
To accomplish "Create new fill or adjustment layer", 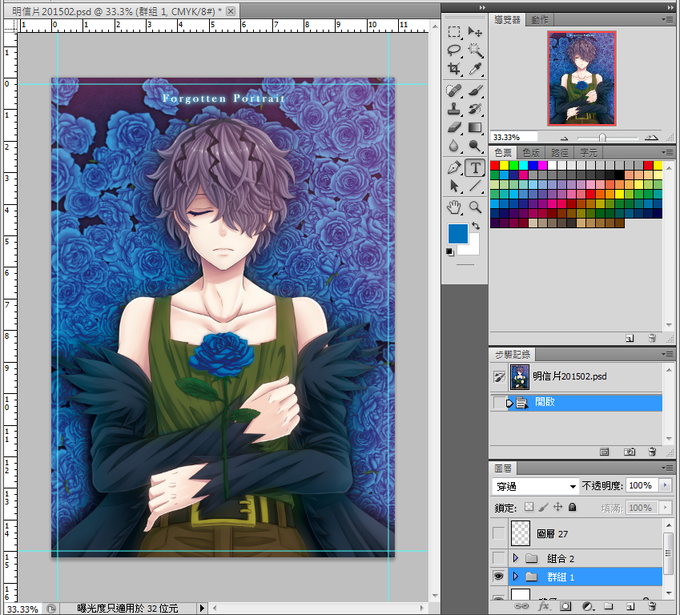I will point(588,606).
